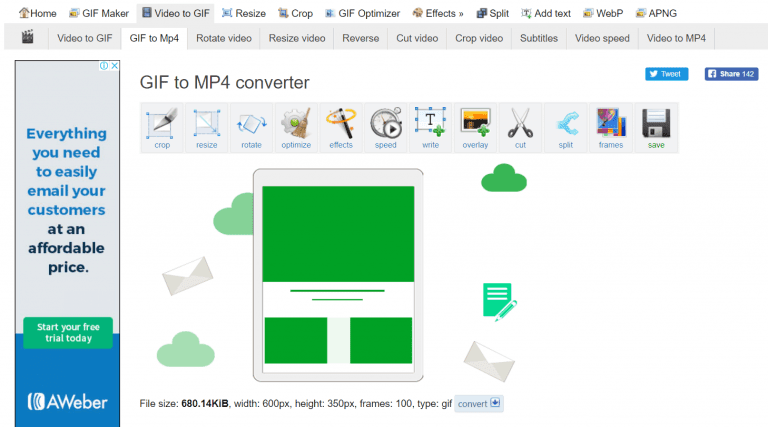Open Crop in top navigation
The height and width of the screenshot is (427, 768).
coord(295,13)
